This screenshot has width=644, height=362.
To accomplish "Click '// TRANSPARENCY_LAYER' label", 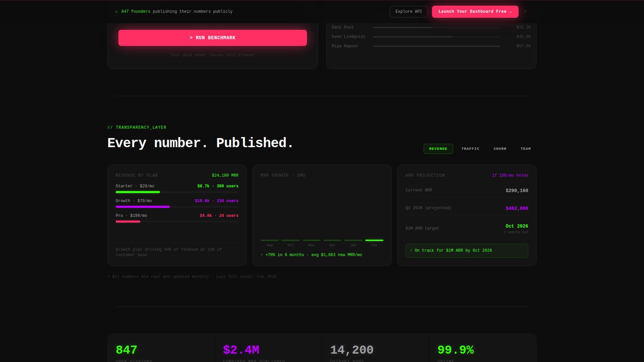I will (x=137, y=127).
